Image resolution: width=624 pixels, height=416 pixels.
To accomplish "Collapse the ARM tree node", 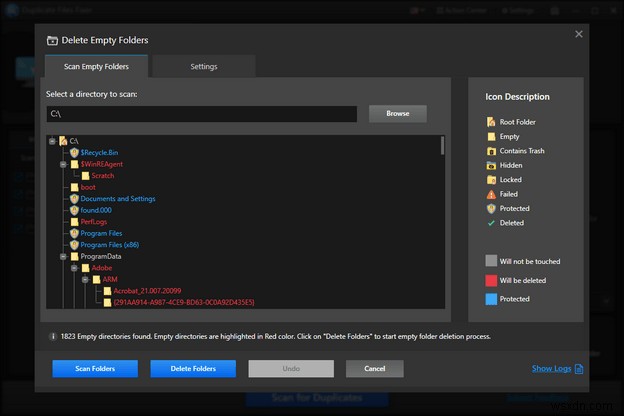I will 85,279.
